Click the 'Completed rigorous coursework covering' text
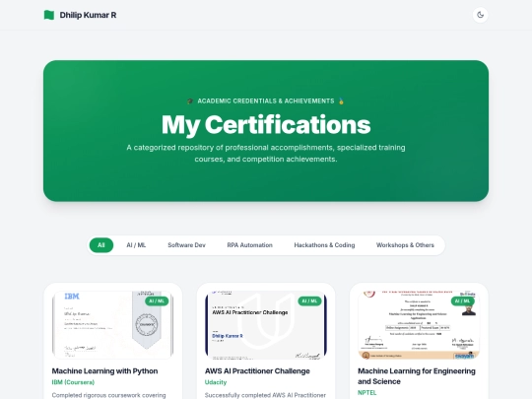 click(109, 395)
